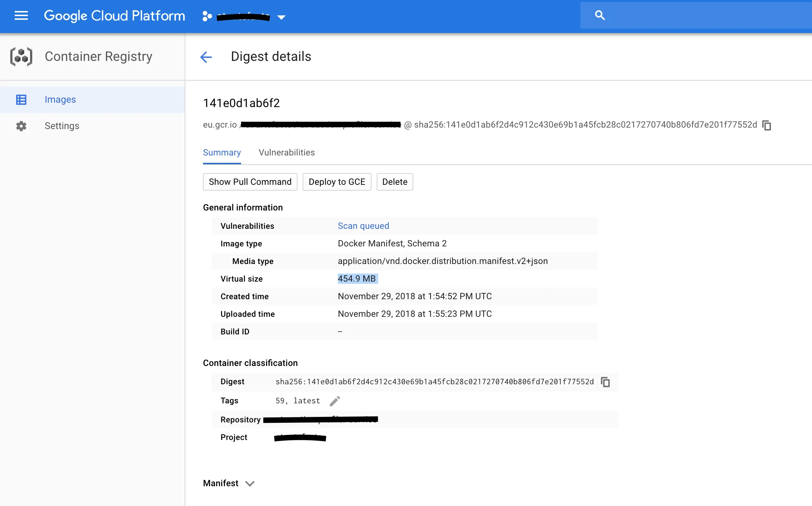Click the Images list icon in the sidebar
This screenshot has width=812, height=506.
pos(21,100)
